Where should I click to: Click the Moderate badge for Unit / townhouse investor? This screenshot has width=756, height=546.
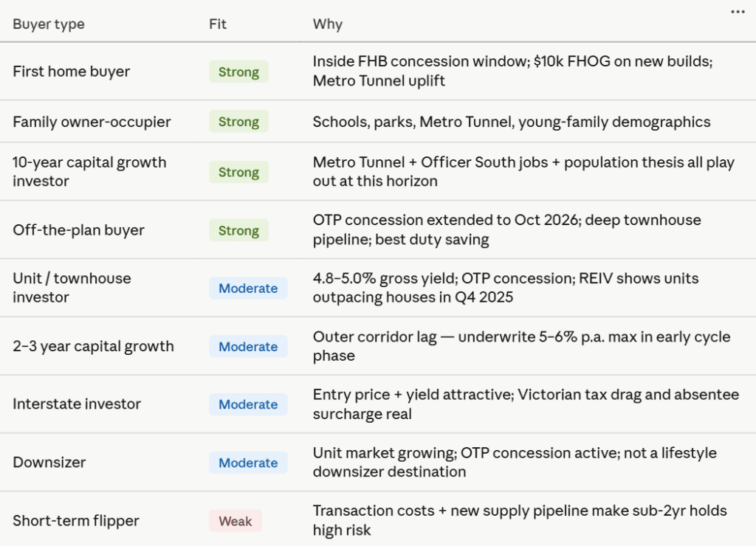pos(248,288)
